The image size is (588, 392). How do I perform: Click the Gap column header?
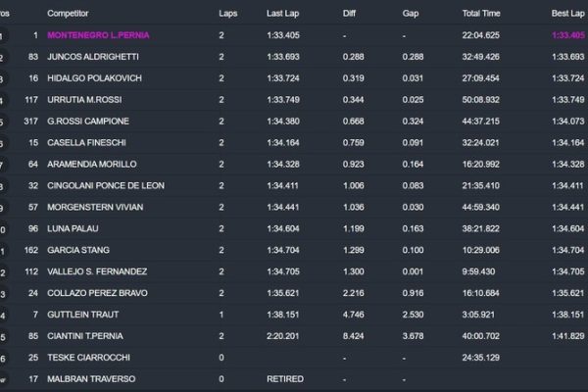tap(411, 15)
